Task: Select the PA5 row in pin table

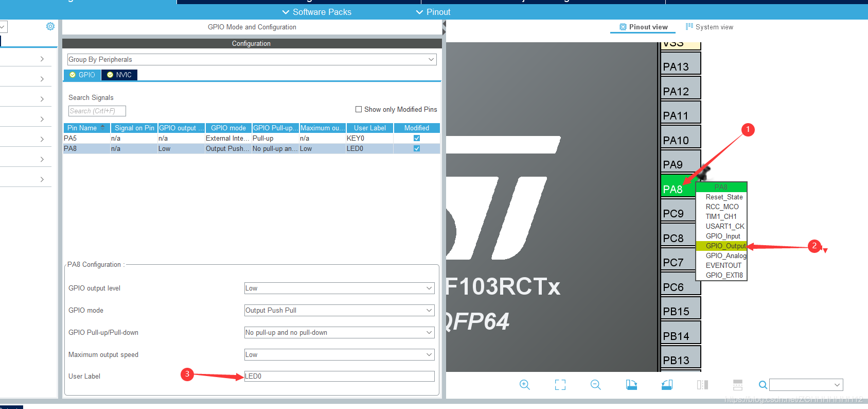Action: (x=252, y=138)
